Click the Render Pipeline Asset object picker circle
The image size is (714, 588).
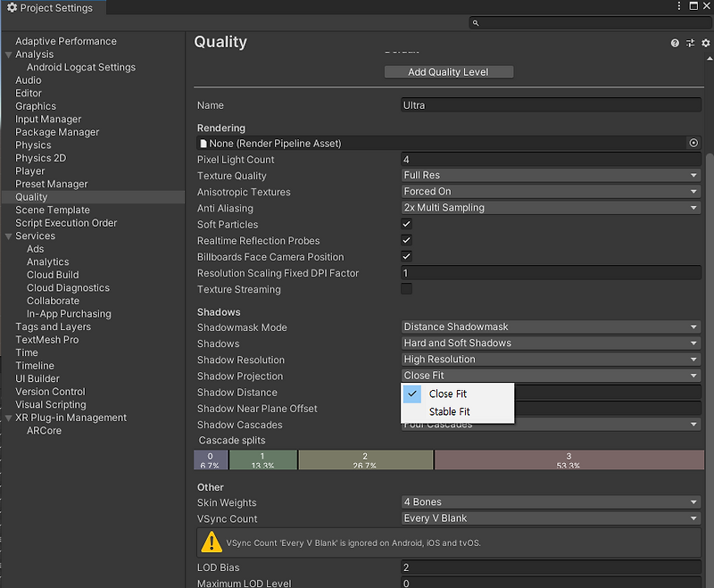694,143
